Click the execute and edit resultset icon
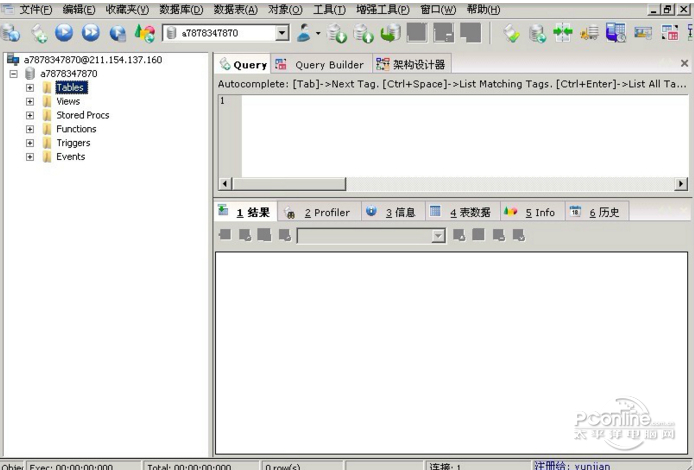 click(118, 33)
